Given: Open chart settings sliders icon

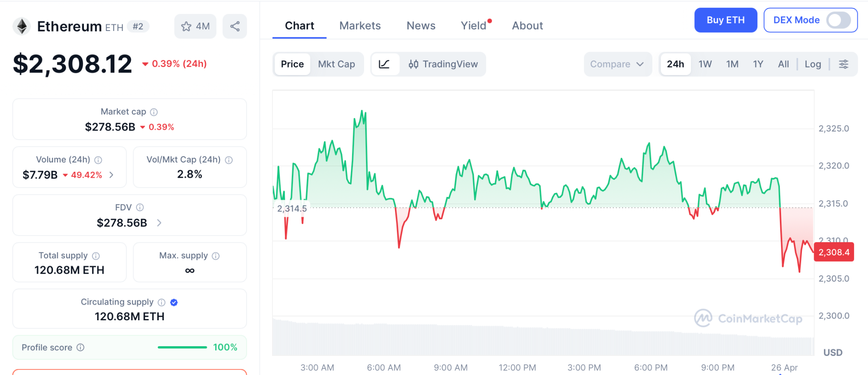Looking at the screenshot, I should tap(843, 64).
